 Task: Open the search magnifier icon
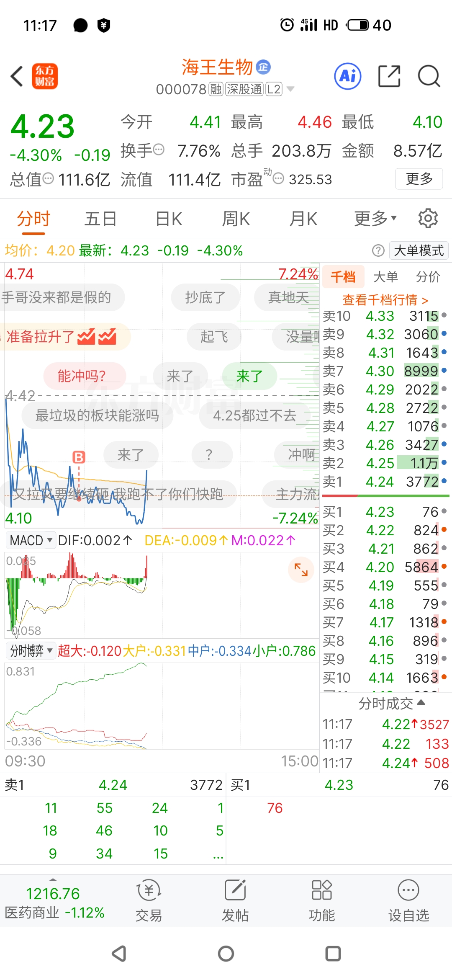click(429, 76)
